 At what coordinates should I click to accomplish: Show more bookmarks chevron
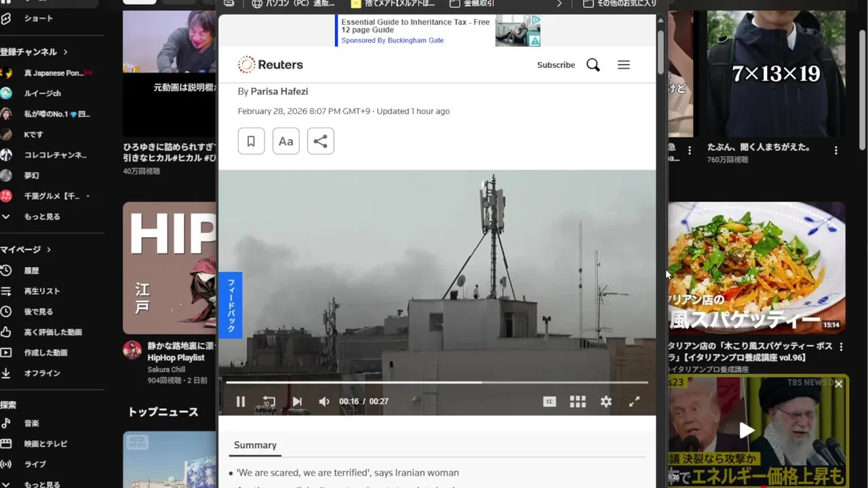click(559, 3)
